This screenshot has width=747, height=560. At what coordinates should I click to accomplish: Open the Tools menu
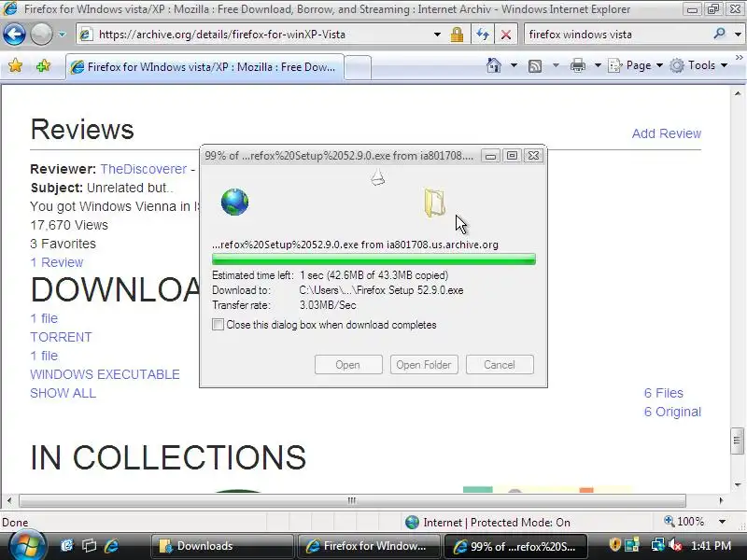[x=698, y=65]
